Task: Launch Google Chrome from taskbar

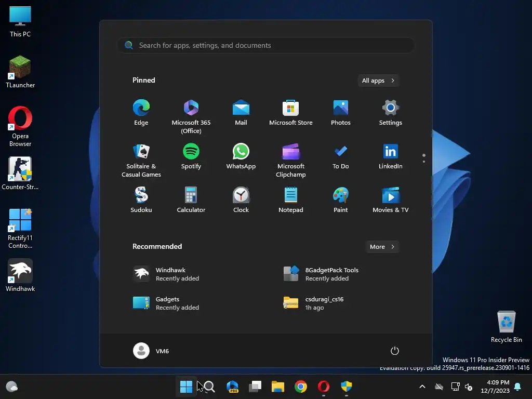Action: [301, 387]
